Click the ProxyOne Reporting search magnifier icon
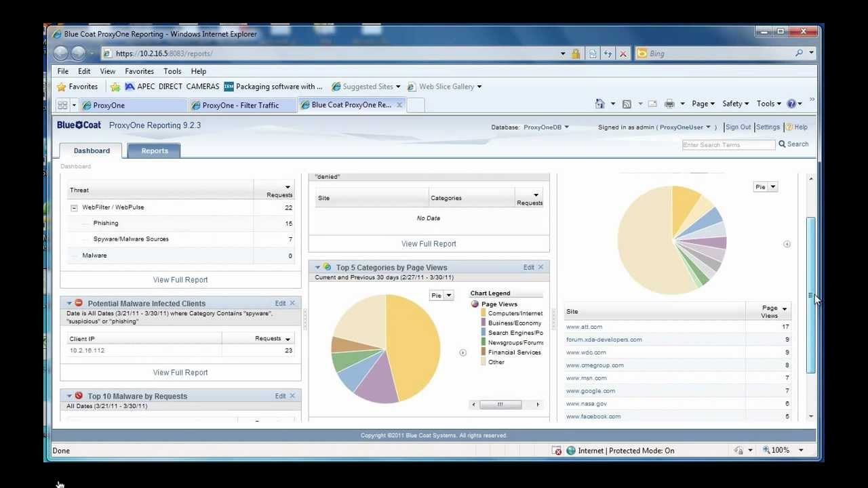The image size is (868, 488). [782, 144]
